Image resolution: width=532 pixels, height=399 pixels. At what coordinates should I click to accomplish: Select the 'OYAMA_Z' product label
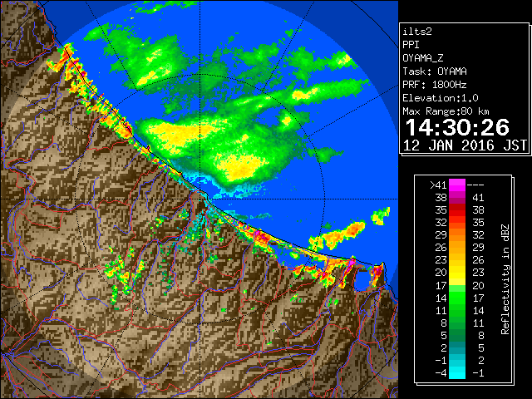click(x=423, y=58)
